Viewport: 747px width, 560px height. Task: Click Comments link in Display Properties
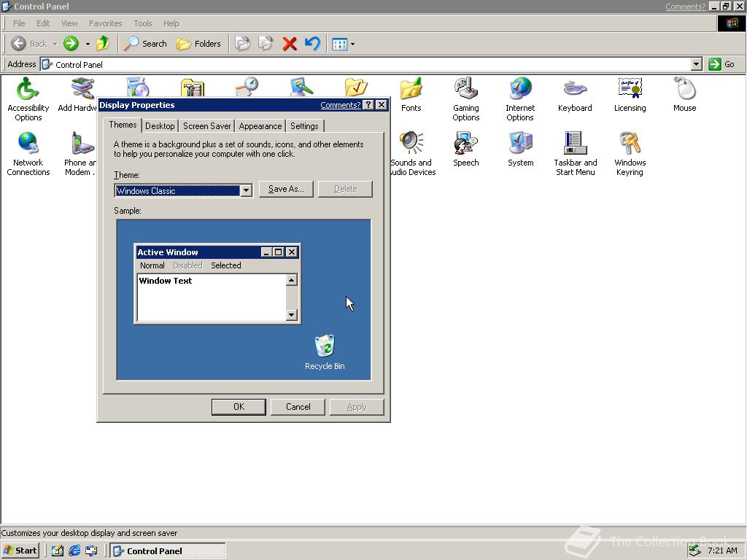(x=340, y=105)
